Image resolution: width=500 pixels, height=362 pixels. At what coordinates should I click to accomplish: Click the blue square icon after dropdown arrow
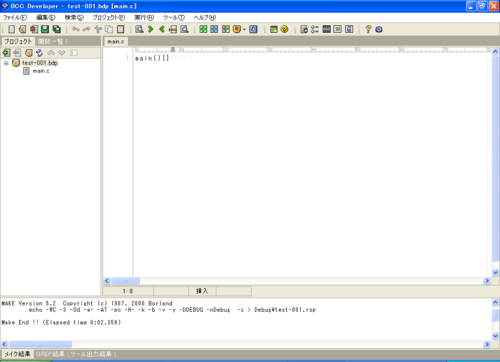(253, 29)
